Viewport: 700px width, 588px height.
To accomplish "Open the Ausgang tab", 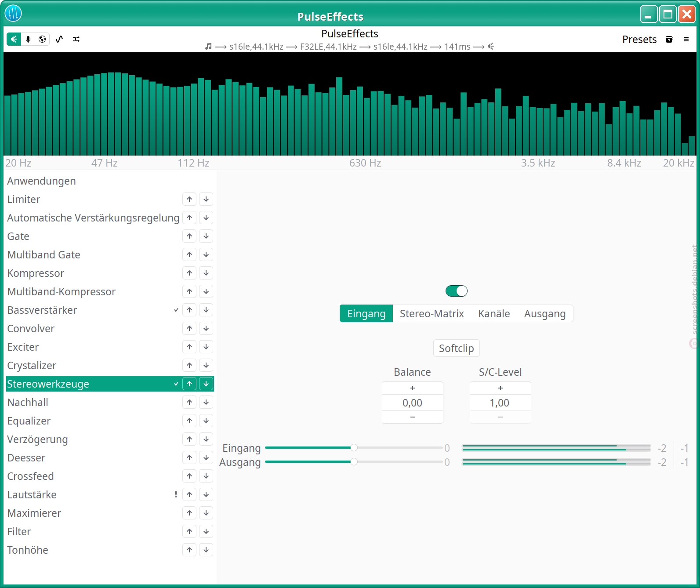I will [x=545, y=313].
